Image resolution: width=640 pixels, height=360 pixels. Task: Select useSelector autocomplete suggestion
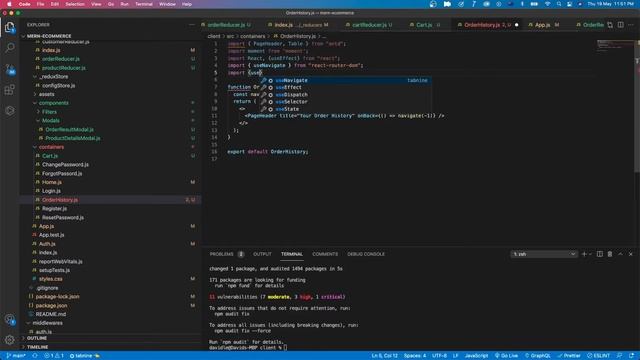pos(345,102)
